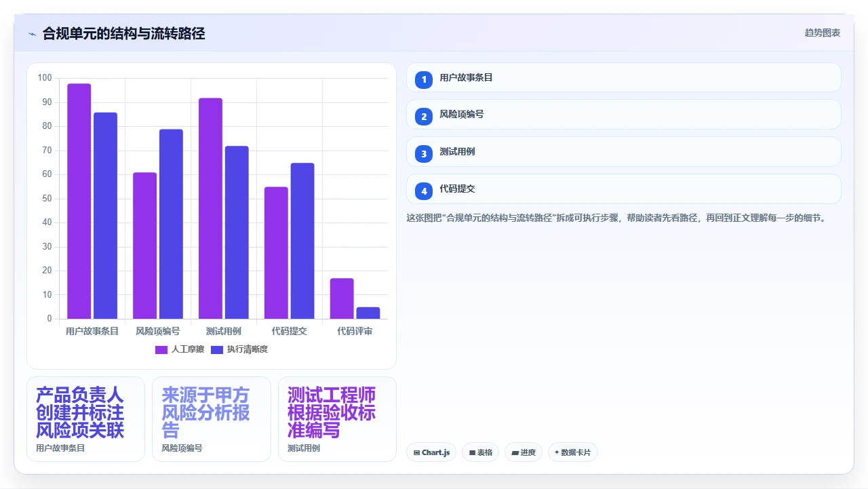Click the 执行清晰度 legend label text

coord(248,349)
